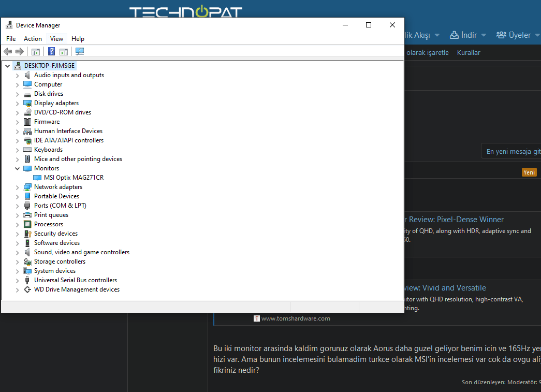Click the Audio inputs and outputs speaker icon
541x392 pixels.
click(27, 75)
